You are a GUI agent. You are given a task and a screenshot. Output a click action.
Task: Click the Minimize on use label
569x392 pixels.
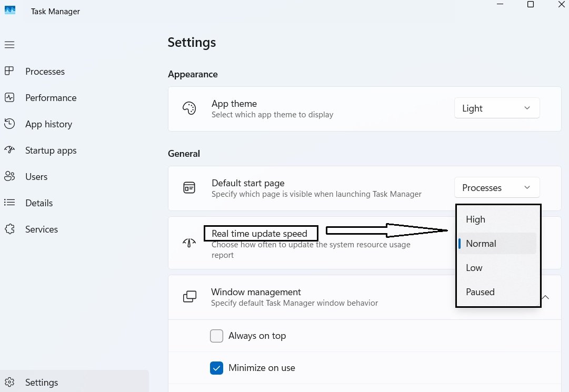[262, 368]
